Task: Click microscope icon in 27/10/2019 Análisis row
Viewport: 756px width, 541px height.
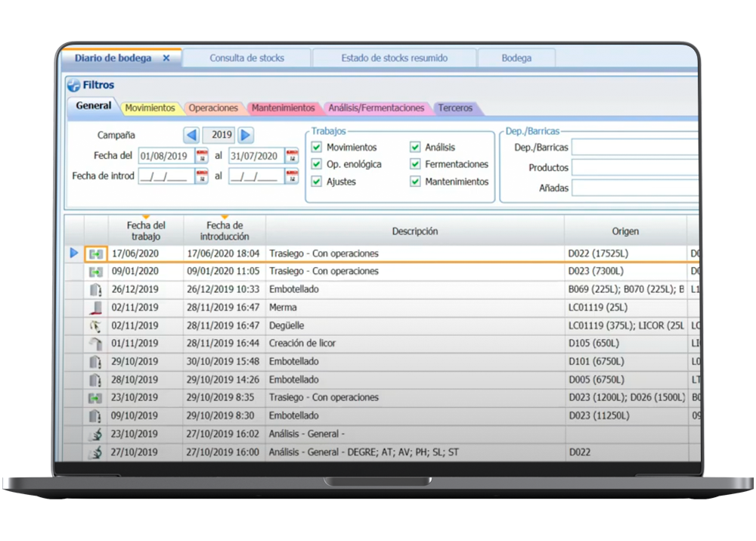Action: coord(95,452)
